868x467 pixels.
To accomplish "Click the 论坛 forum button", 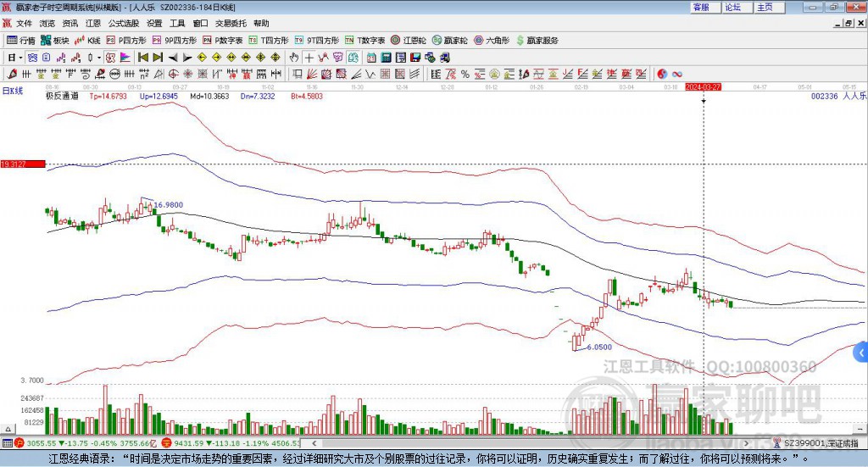I will tap(737, 7).
